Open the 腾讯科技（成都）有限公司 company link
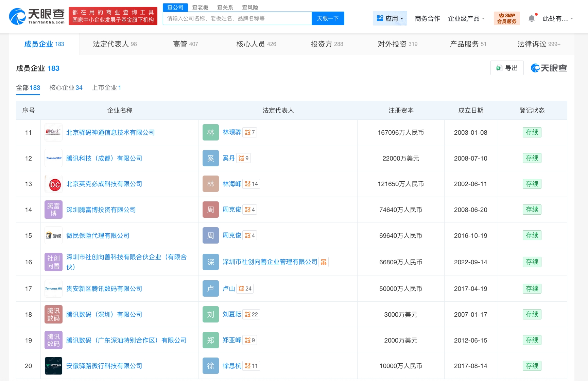Image resolution: width=588 pixels, height=381 pixels. pos(104,158)
